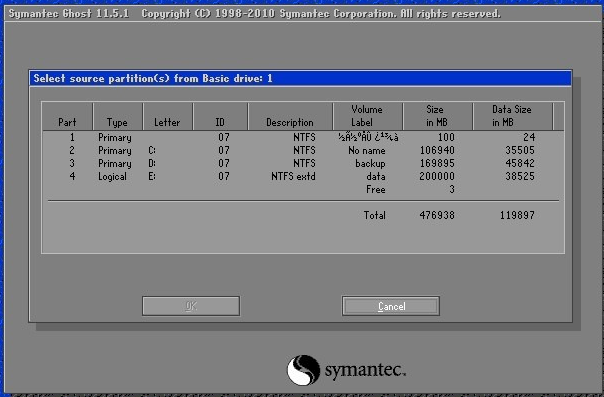Viewport: 604px width, 397px height.
Task: Click the Symantec logo icon
Action: 304,370
